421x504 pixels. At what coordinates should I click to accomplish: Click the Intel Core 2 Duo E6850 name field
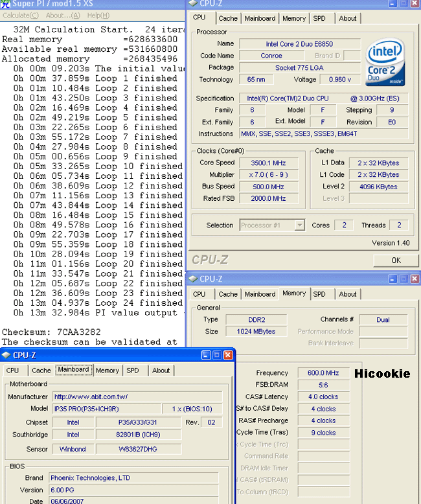tap(299, 44)
